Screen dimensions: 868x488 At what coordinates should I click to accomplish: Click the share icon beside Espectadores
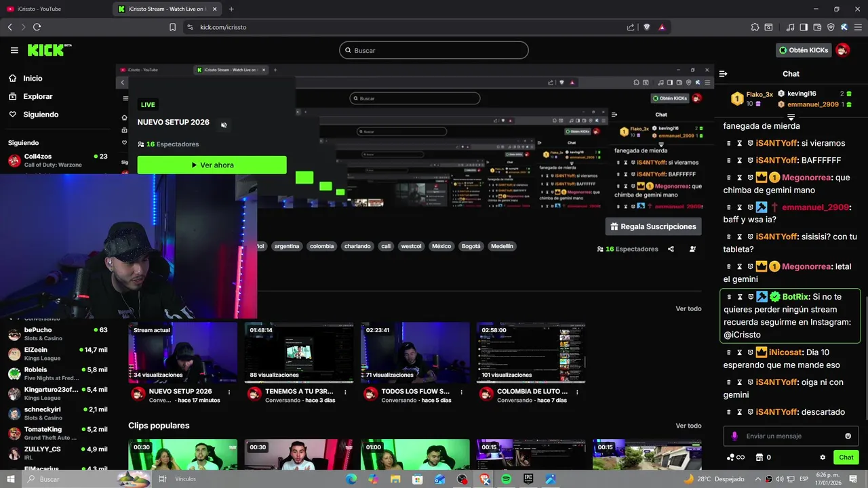pos(671,249)
